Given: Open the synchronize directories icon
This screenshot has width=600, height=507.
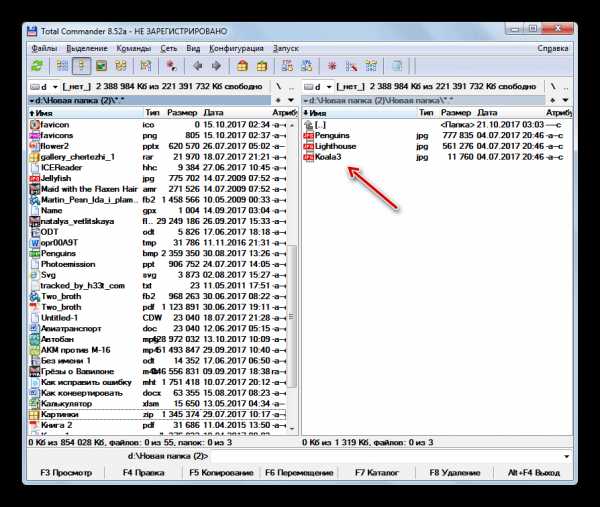Looking at the screenshot, I should (x=371, y=66).
